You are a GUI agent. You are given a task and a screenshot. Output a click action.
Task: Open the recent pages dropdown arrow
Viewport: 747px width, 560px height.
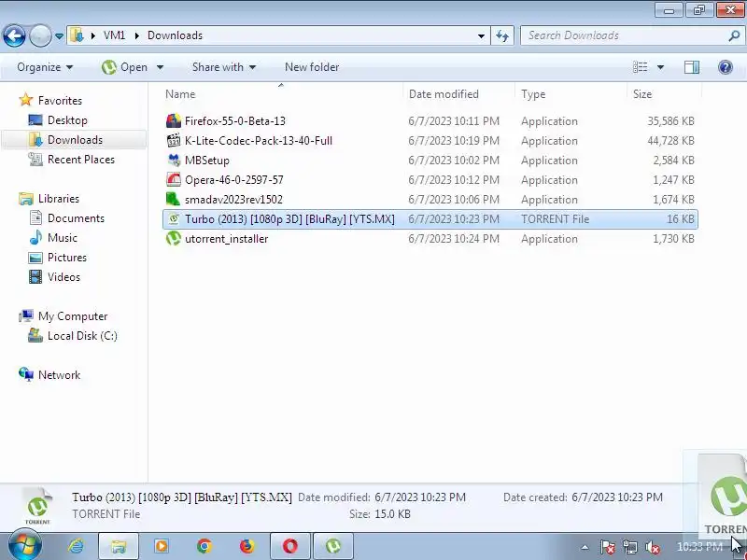coord(59,36)
